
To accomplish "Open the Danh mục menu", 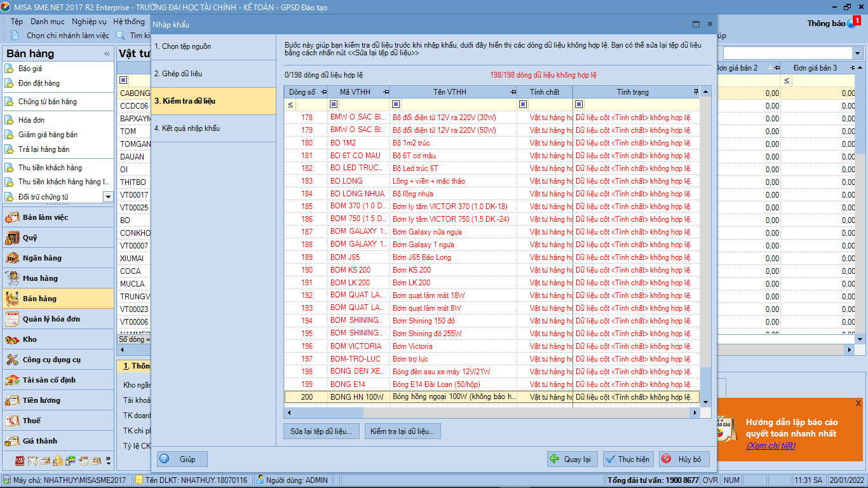I will pos(48,22).
